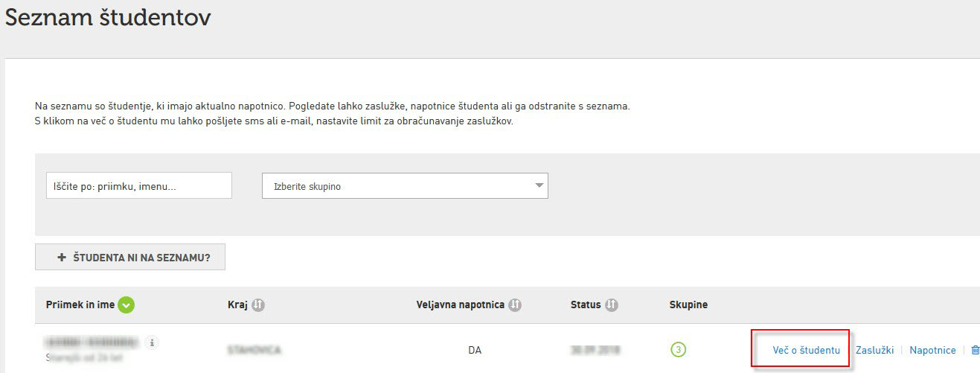Image resolution: width=980 pixels, height=373 pixels.
Task: Click the green sort icon beside Priimek in ime
Action: pos(126,305)
